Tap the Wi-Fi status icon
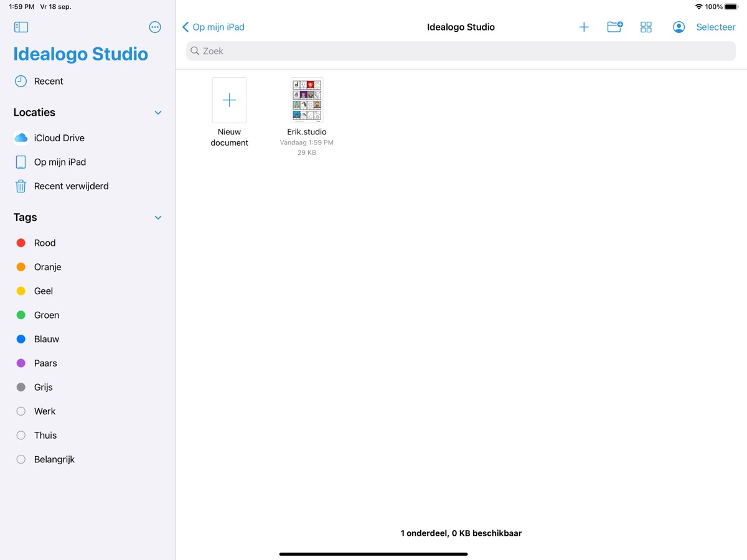747x560 pixels. [699, 7]
